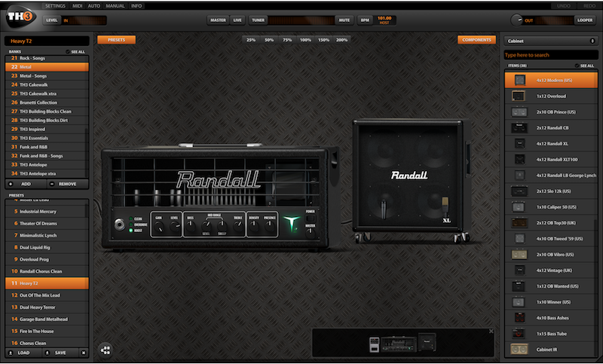Select the 4x12 Vintage (UK) cabinet icon

[x=519, y=271]
